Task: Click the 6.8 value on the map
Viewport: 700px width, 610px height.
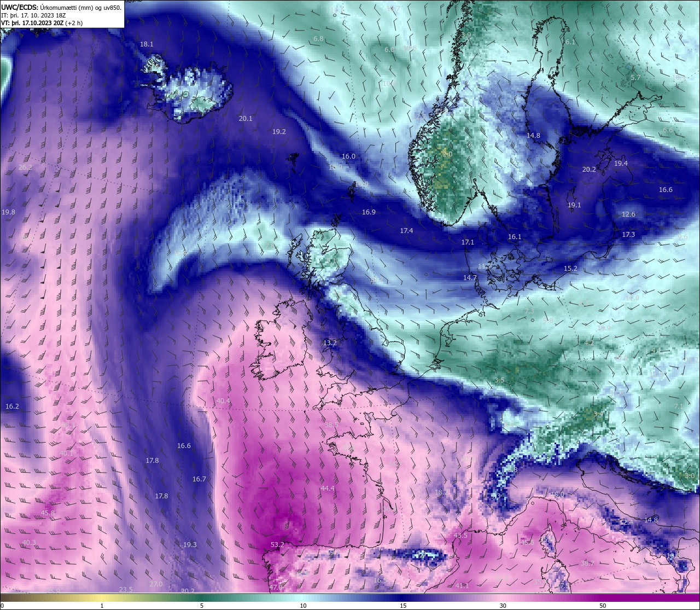Action: pyautogui.click(x=318, y=39)
